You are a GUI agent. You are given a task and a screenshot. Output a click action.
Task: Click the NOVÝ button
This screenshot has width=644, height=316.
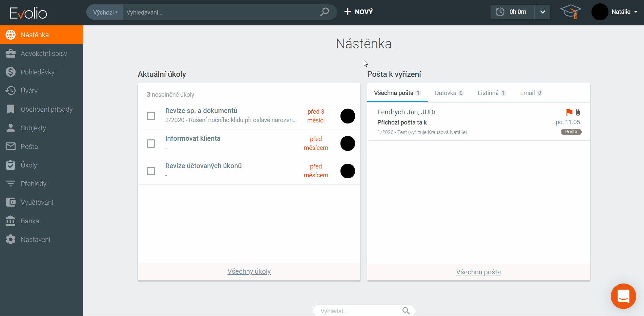point(358,12)
